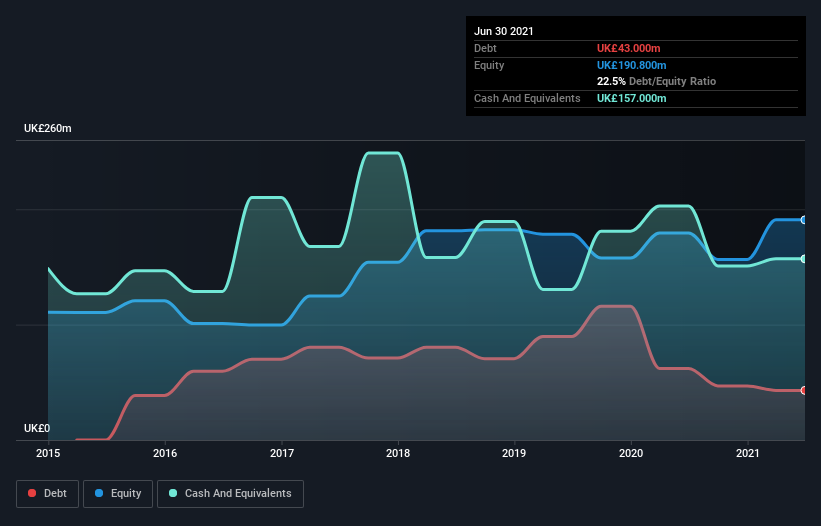Click the UK£260m axis label
Image resolution: width=821 pixels, height=526 pixels.
(48, 128)
